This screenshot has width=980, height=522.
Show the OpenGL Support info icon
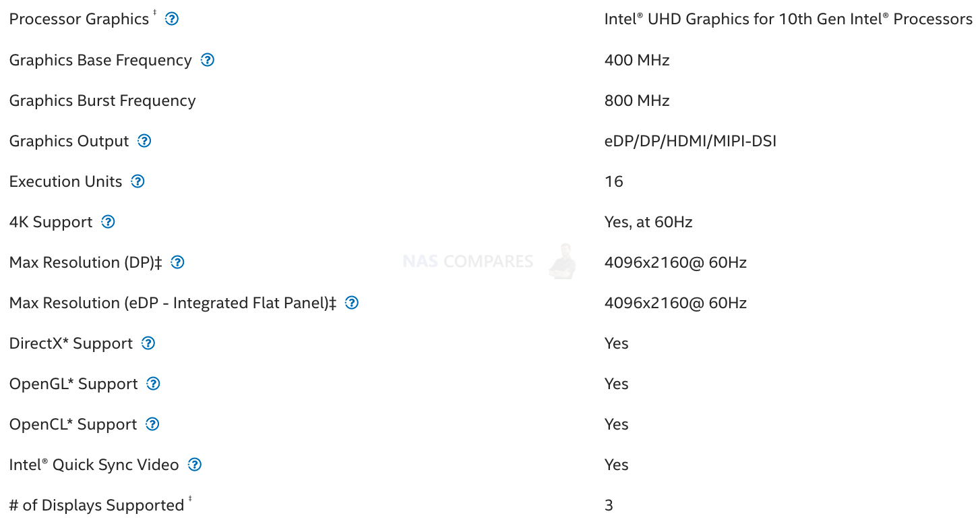pos(153,383)
